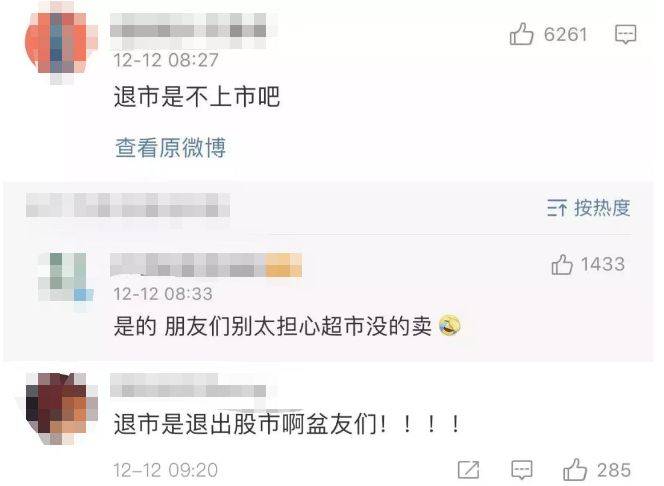Click the blurred comment count header

(x=128, y=205)
